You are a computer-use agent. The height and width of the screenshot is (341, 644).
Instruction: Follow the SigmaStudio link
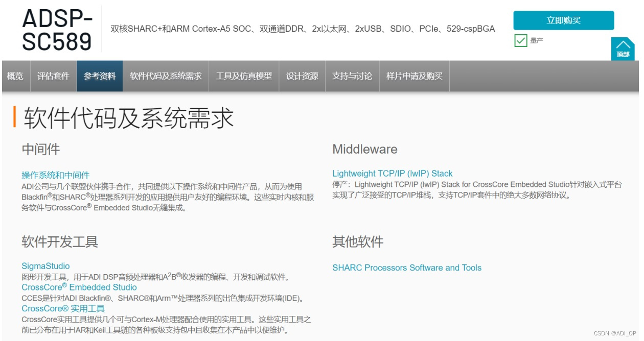(45, 266)
